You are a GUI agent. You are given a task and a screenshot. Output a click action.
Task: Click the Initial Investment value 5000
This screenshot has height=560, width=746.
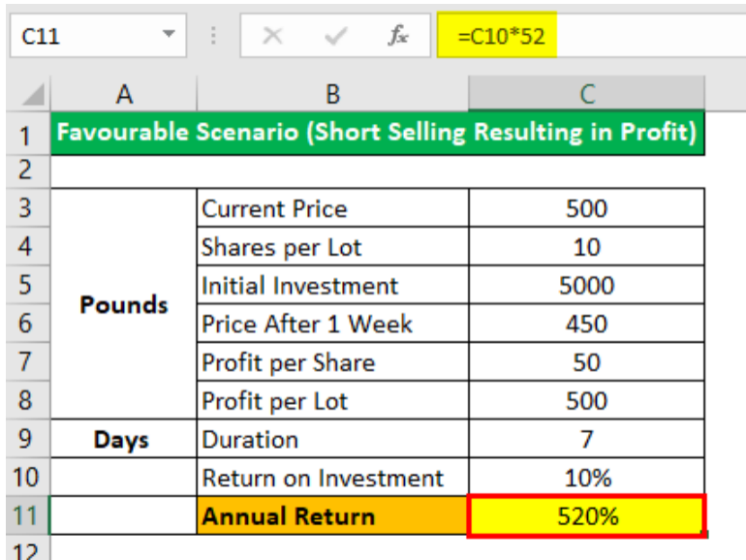coord(586,286)
